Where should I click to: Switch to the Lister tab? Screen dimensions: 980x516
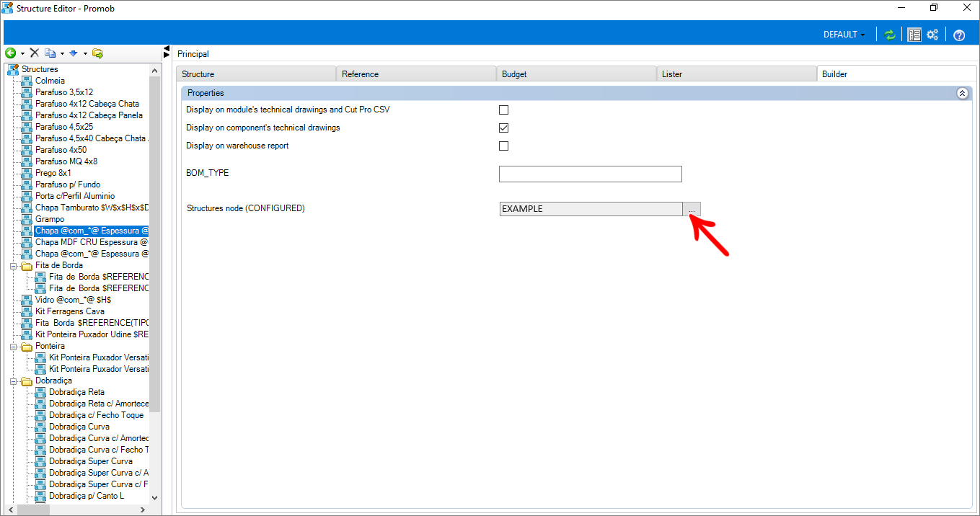click(x=736, y=74)
